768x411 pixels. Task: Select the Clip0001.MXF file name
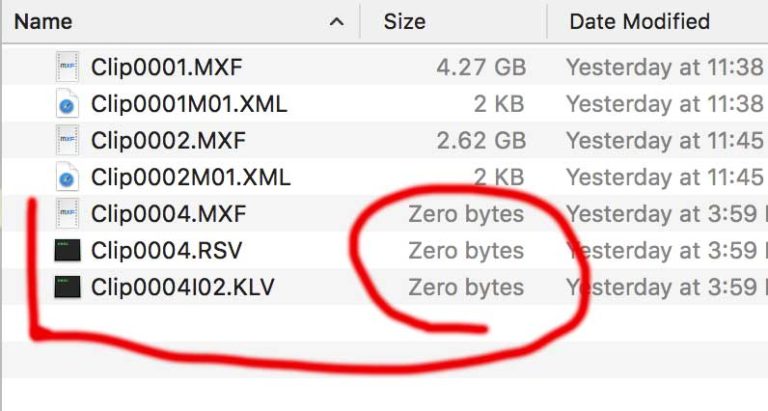[166, 68]
